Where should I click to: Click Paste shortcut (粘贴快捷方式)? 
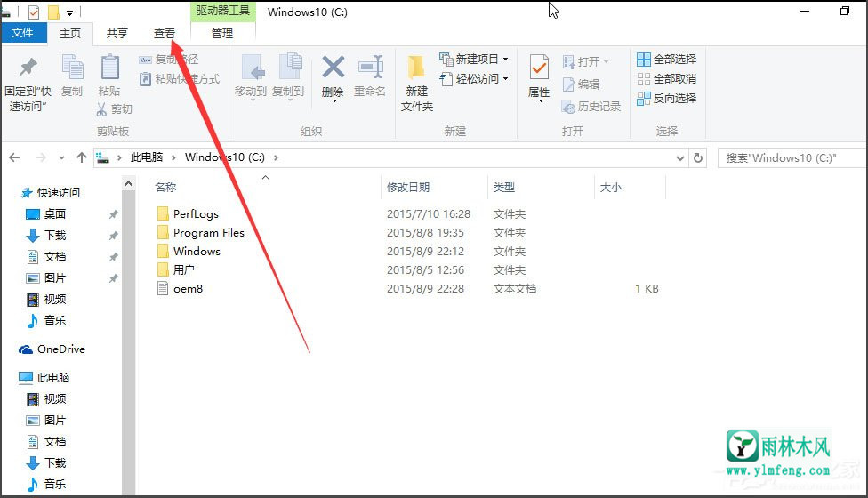(x=179, y=79)
